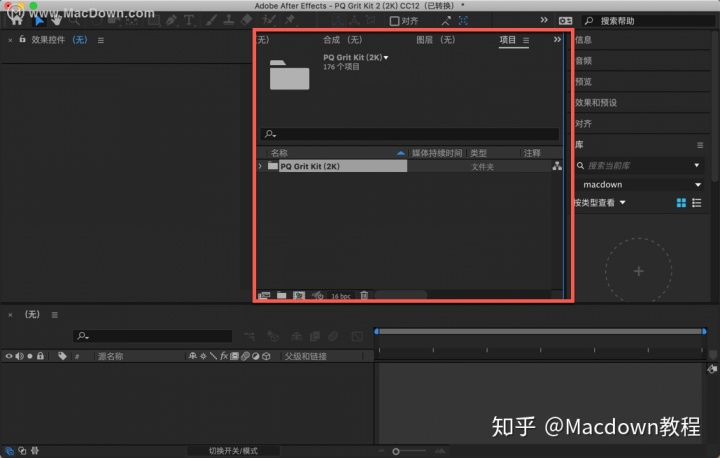The height and width of the screenshot is (458, 720).
Task: Show more tools with toolbar double chevron
Action: [x=544, y=20]
